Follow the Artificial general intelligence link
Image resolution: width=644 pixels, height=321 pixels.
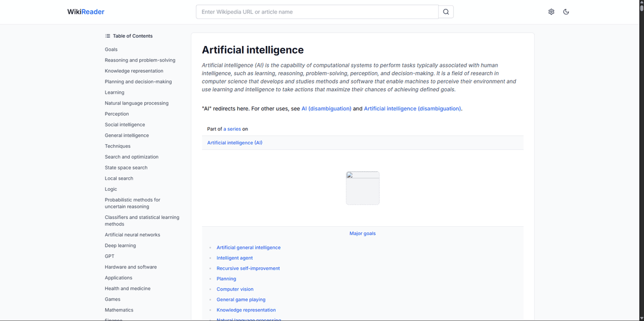[249, 248]
